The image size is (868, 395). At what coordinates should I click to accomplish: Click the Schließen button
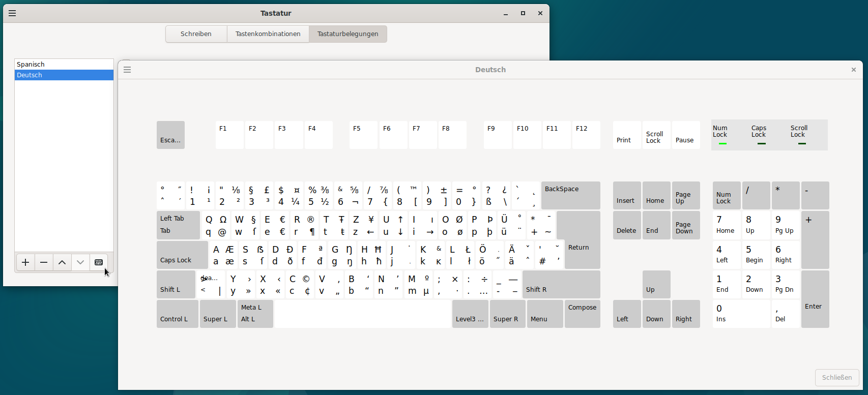tap(837, 377)
